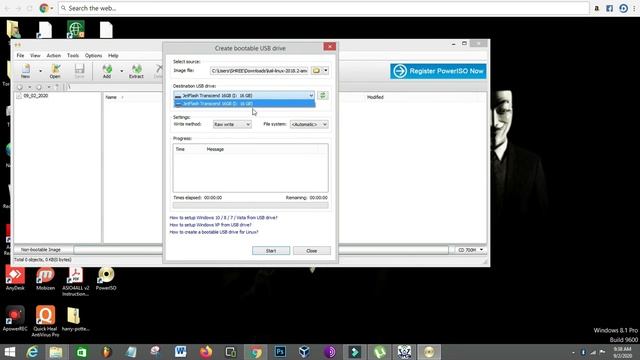Open the dropdown arrow beside the browse folder icon
640x360 pixels.
(x=326, y=71)
